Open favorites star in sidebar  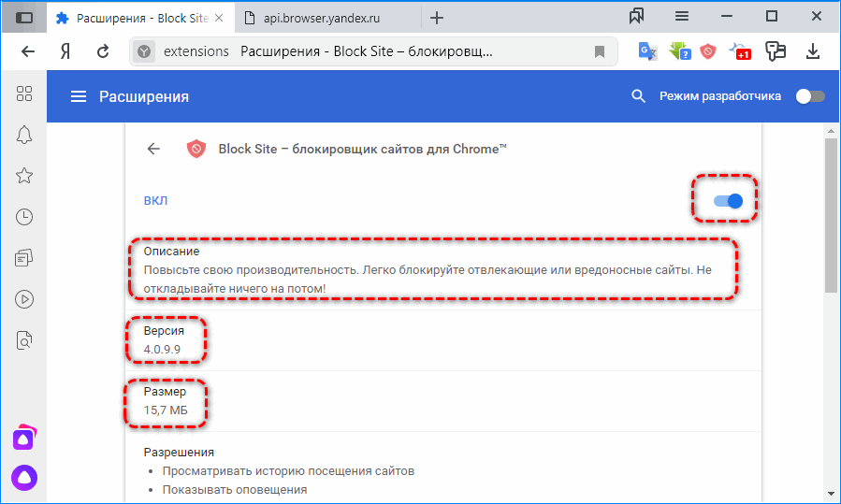tap(24, 176)
